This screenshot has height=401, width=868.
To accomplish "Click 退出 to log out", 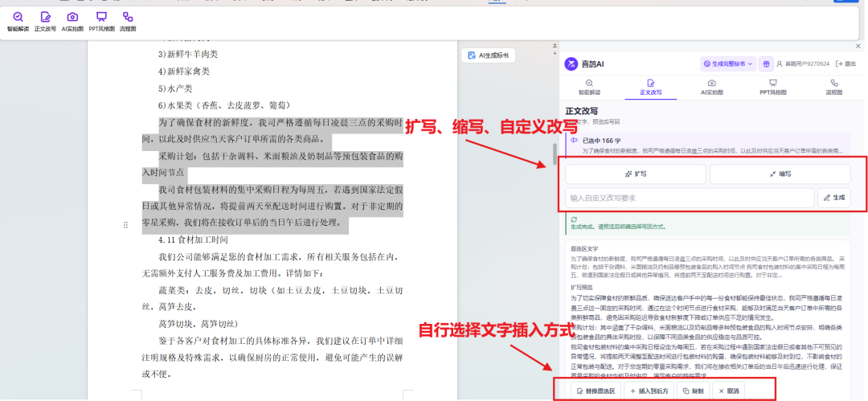I will pyautogui.click(x=845, y=64).
